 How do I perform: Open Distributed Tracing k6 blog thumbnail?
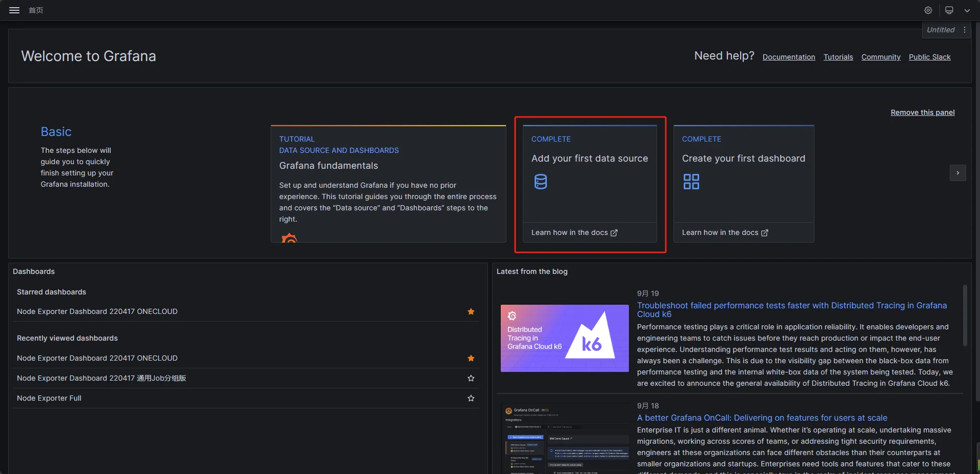click(x=565, y=338)
